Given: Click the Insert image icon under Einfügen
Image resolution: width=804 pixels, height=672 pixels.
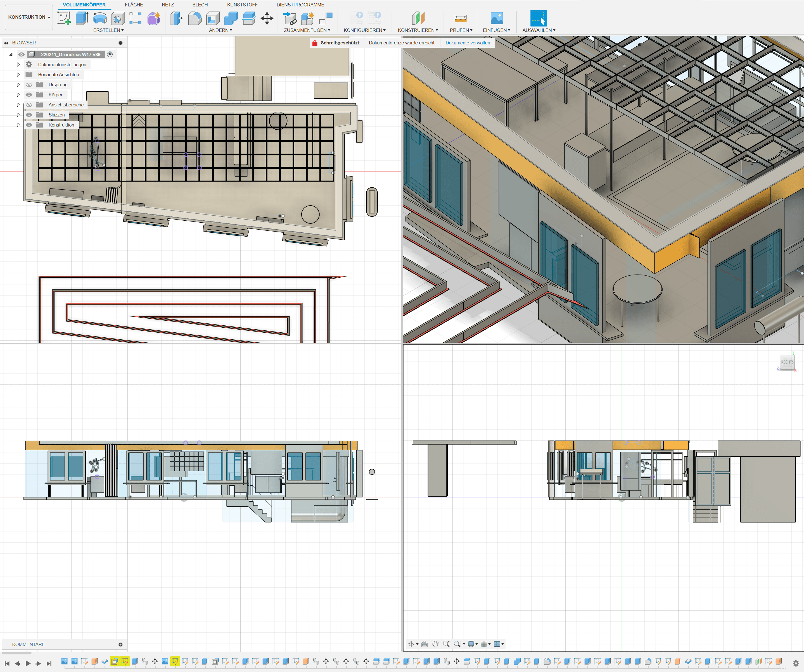Looking at the screenshot, I should [497, 18].
